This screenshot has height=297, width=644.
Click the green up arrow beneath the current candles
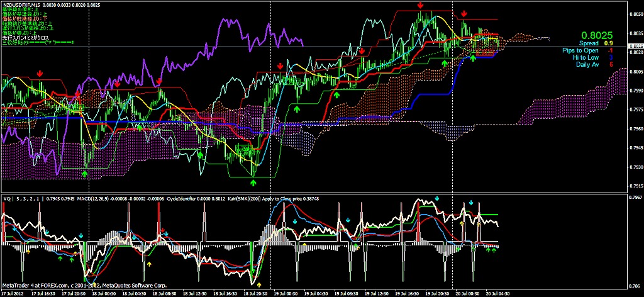[x=473, y=57]
